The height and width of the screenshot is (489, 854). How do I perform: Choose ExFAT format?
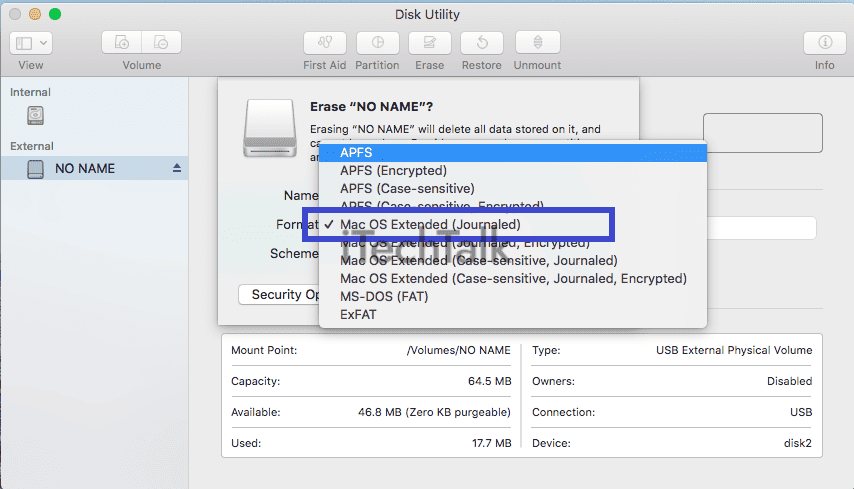(513, 314)
